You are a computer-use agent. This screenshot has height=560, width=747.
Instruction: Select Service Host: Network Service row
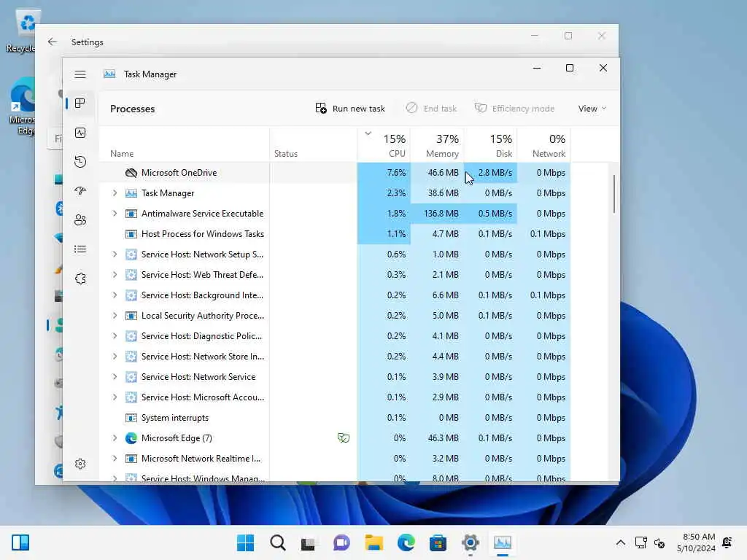pyautogui.click(x=335, y=377)
